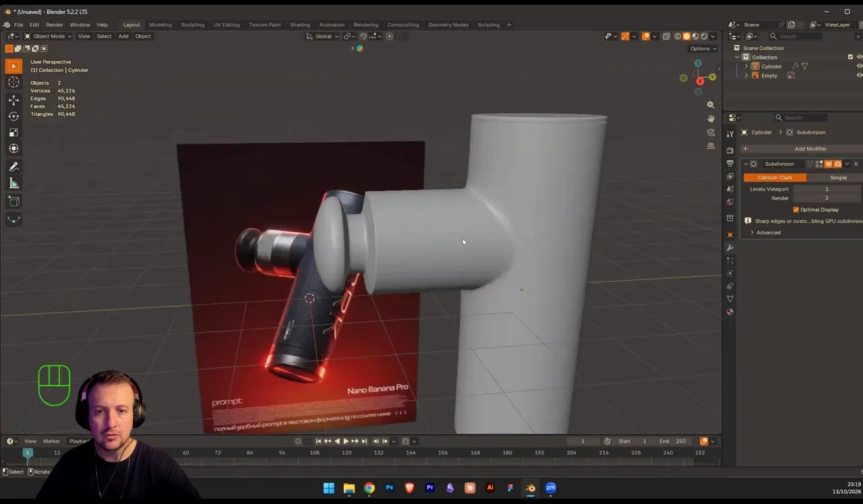Switch viewport shading to Wireframe

[678, 36]
